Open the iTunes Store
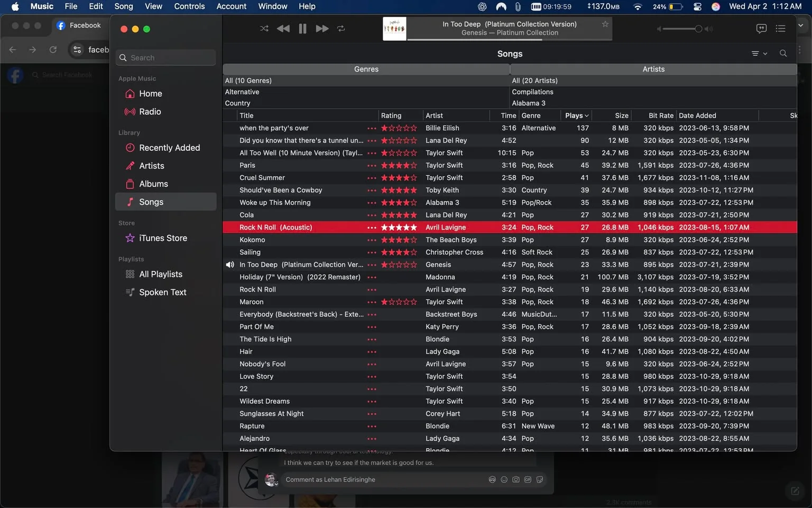Screen dimensions: 812x508 point(165,238)
